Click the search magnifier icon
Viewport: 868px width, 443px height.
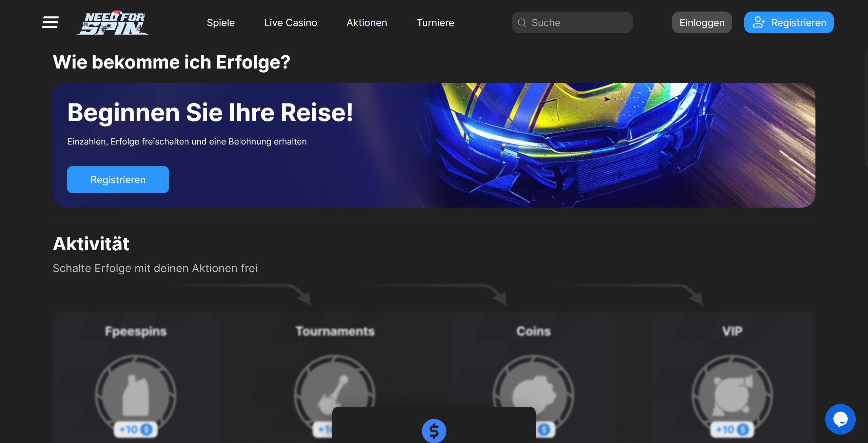tap(522, 22)
